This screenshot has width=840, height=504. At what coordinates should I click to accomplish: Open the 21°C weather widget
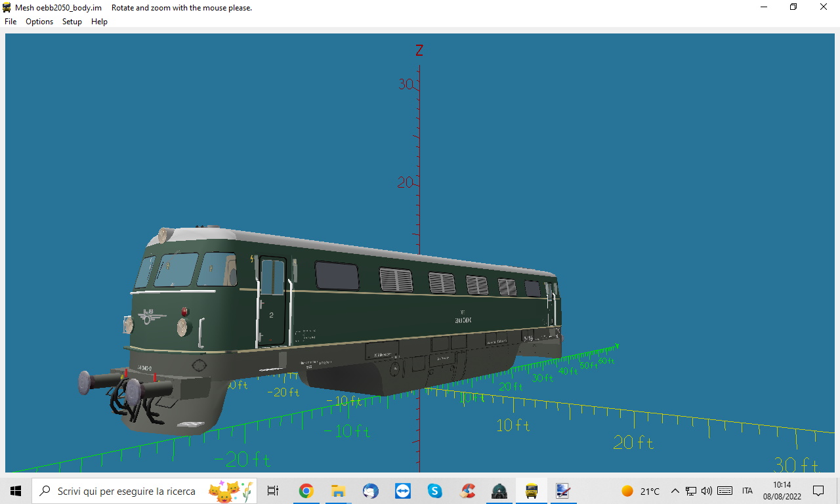640,491
